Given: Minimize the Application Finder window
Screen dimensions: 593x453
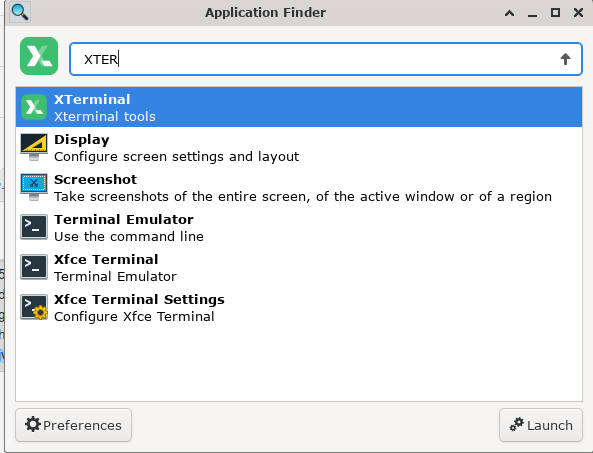Looking at the screenshot, I should coord(532,15).
